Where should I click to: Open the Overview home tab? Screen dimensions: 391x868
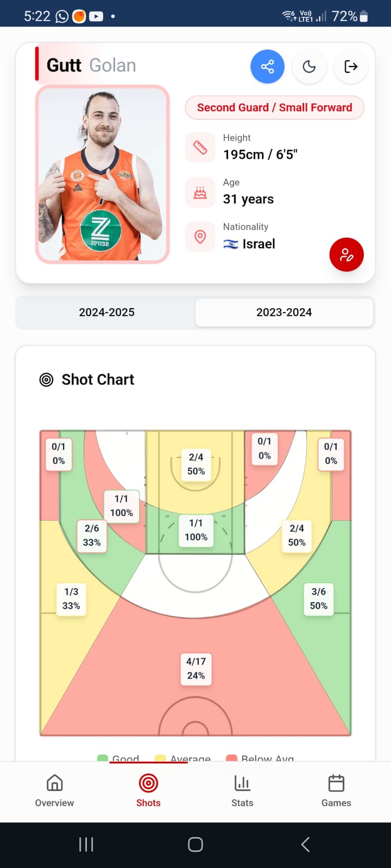click(54, 790)
